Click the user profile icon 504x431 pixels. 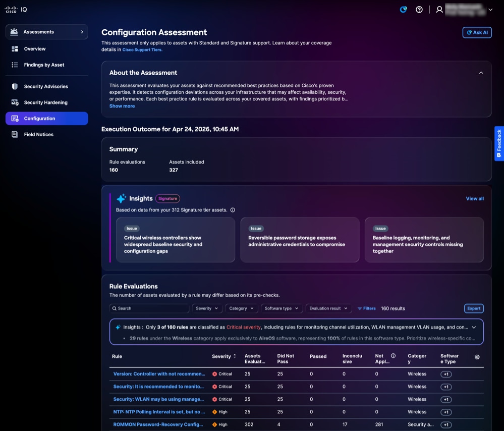(439, 10)
